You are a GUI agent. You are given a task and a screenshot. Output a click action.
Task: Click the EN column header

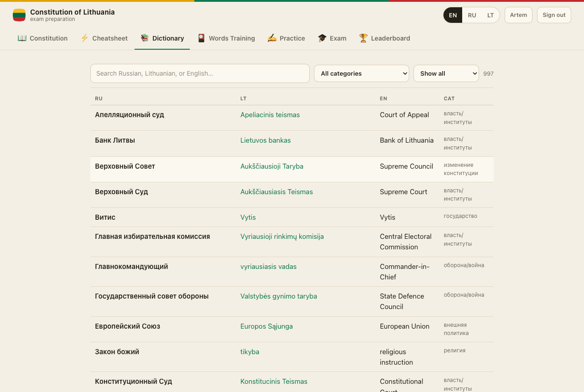[x=383, y=98]
